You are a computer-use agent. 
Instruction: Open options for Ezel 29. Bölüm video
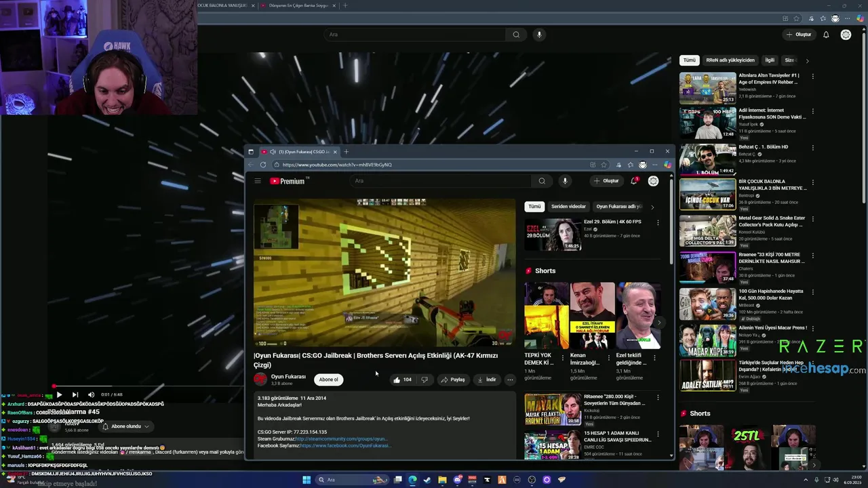[657, 222]
